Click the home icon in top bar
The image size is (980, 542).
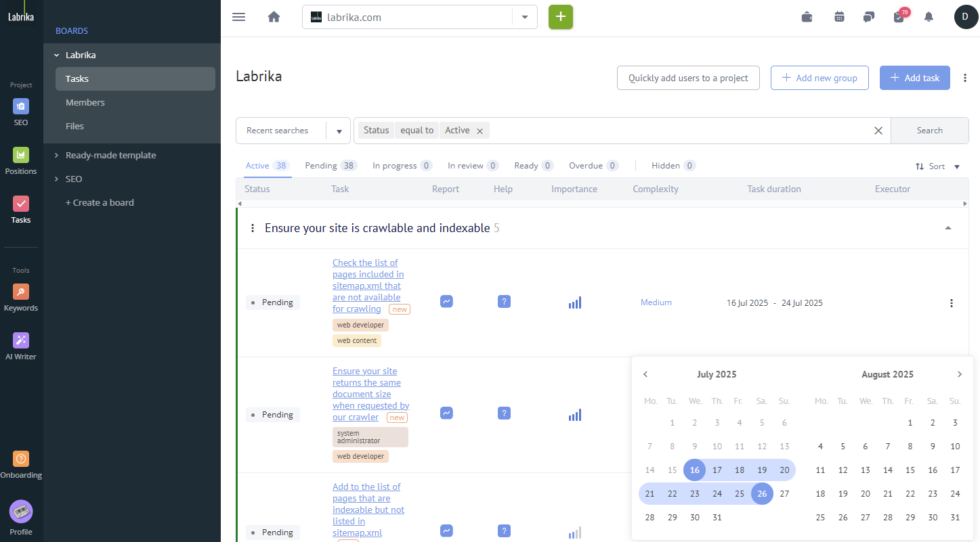tap(274, 17)
